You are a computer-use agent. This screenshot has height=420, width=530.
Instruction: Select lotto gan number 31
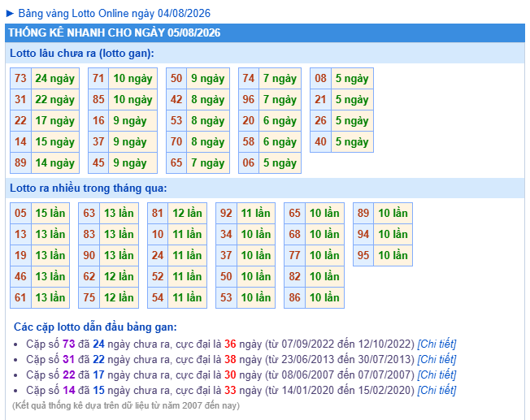click(20, 99)
